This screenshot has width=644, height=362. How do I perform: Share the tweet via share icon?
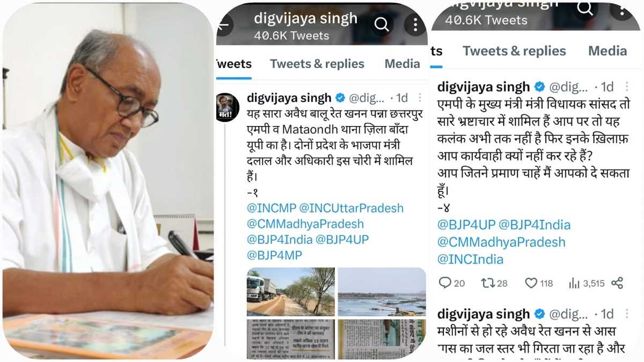pos(617,283)
